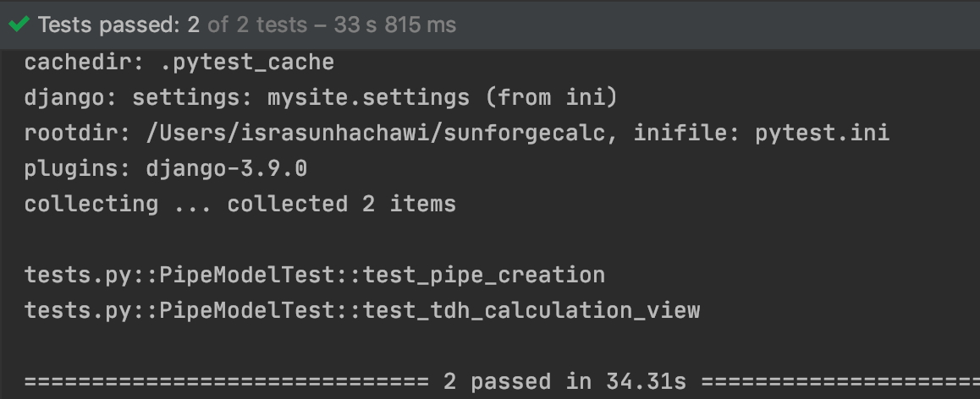Click the '2 passed in 34.31s' summary
The image size is (980, 399).
tap(565, 381)
